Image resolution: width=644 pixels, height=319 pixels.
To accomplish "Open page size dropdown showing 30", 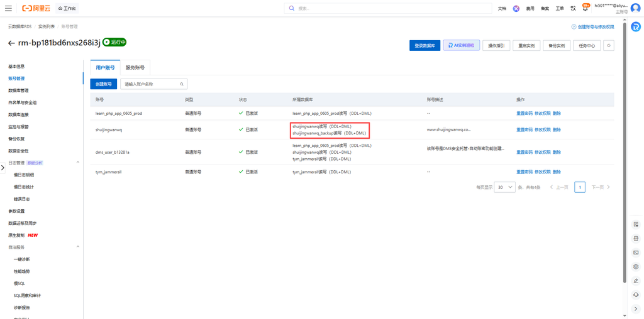I will (505, 187).
